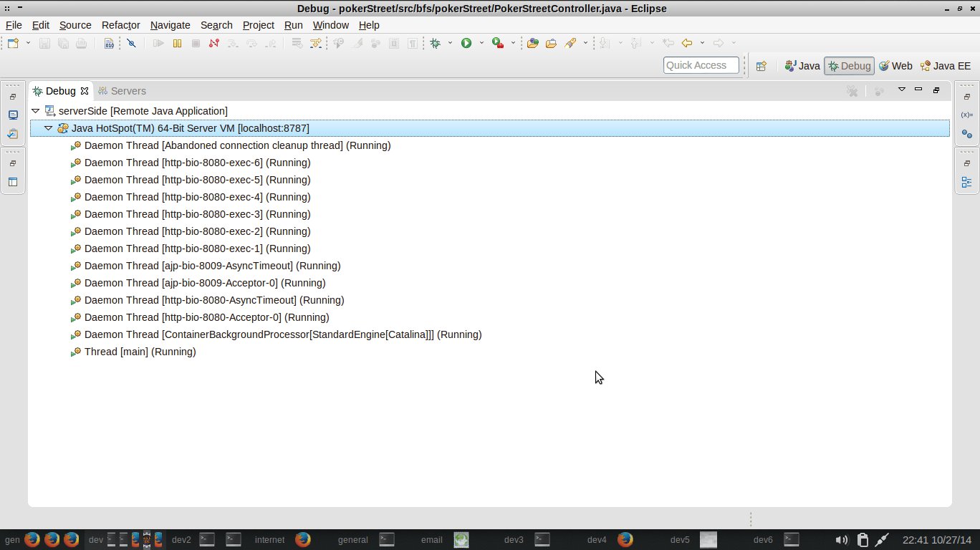The height and width of the screenshot is (550, 980).
Task: Click the Open Type icon in the toolbar
Action: [532, 44]
